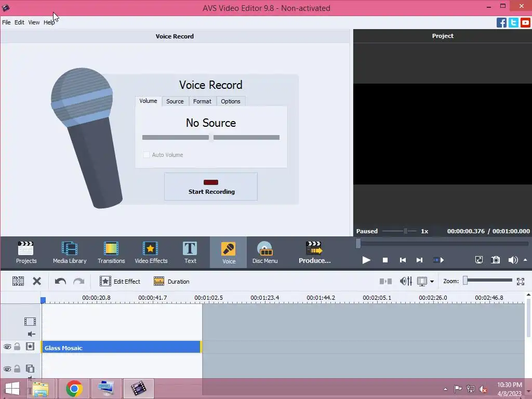Image resolution: width=532 pixels, height=399 pixels.
Task: Play the project preview
Action: coord(366,260)
